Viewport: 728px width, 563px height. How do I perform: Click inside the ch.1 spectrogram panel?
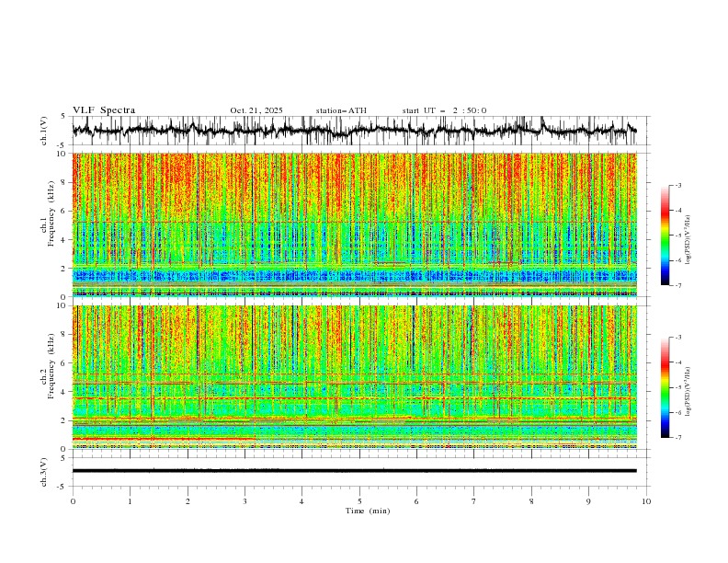click(354, 224)
